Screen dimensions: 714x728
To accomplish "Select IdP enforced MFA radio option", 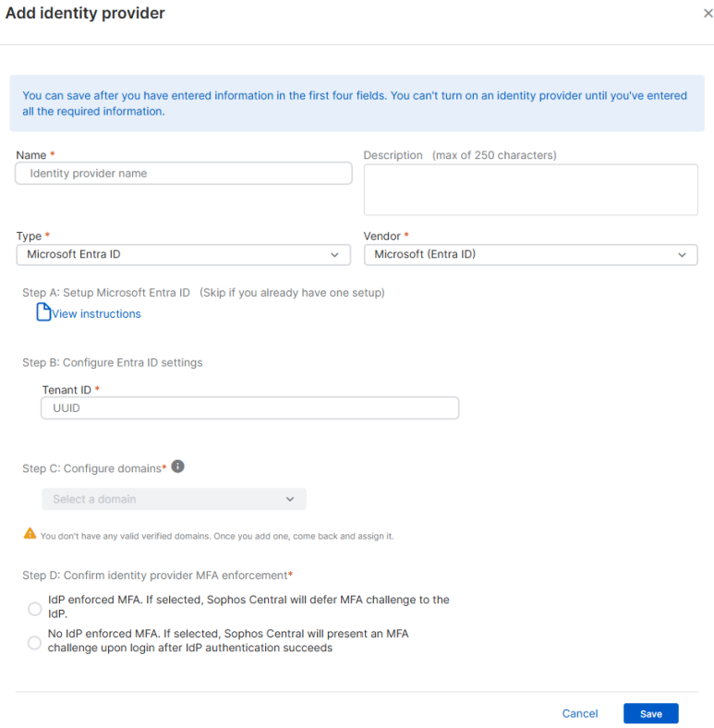I will [35, 608].
